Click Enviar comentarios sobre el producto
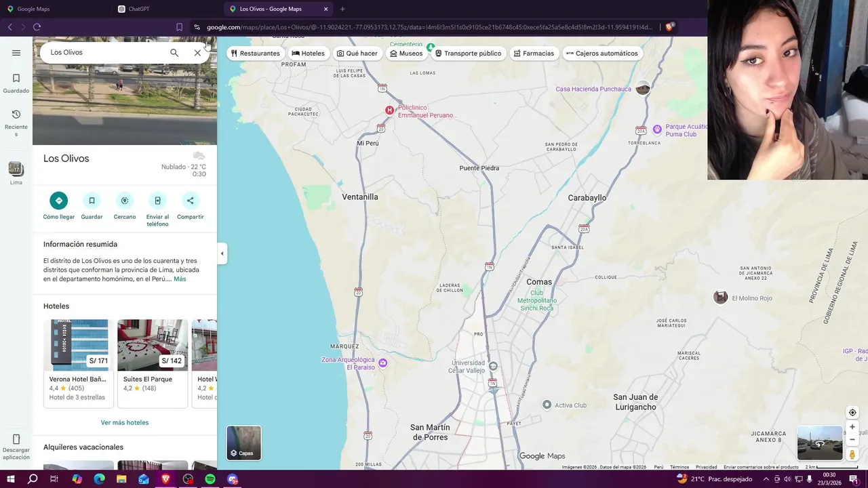The height and width of the screenshot is (488, 868). pos(761,467)
